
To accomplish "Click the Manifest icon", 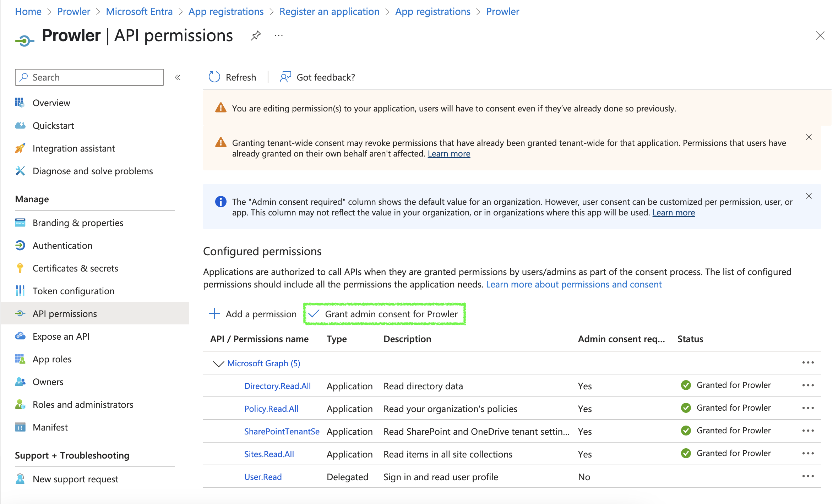I will [x=20, y=427].
